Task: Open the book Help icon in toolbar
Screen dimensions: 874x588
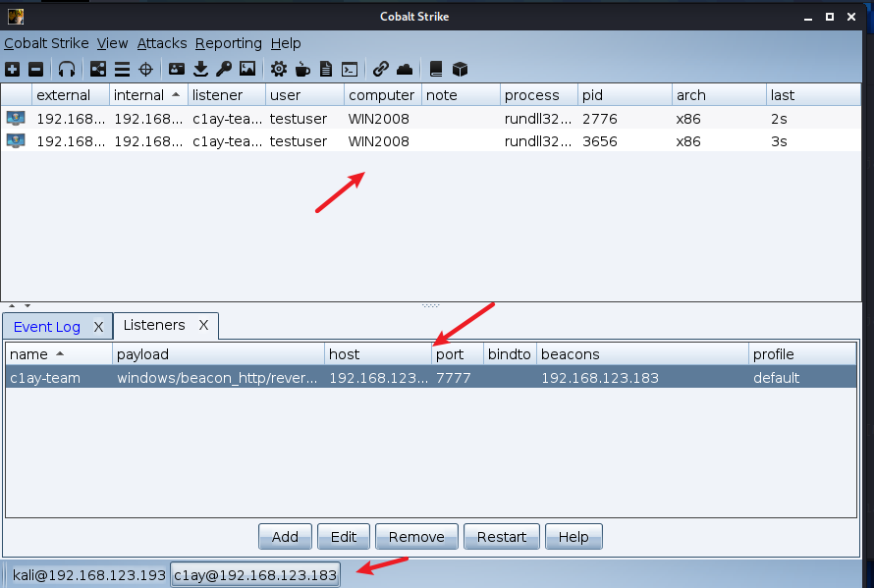Action: pyautogui.click(x=436, y=69)
